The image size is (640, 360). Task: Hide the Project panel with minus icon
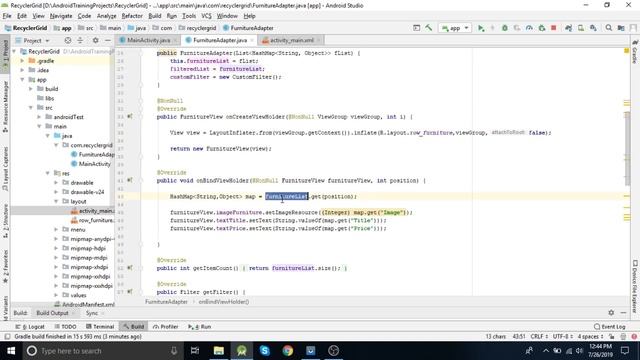click(x=108, y=40)
